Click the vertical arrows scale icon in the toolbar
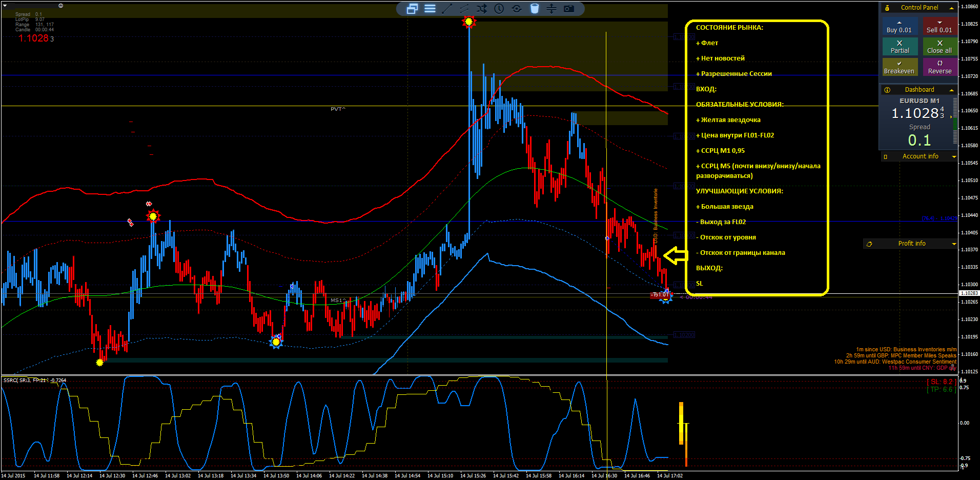The width and height of the screenshot is (980, 480). 552,9
